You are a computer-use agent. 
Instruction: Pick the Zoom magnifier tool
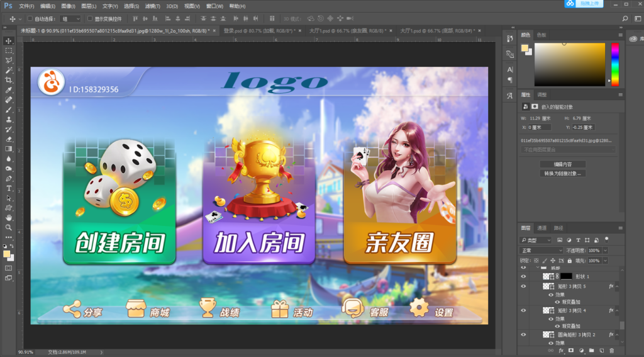pyautogui.click(x=9, y=227)
